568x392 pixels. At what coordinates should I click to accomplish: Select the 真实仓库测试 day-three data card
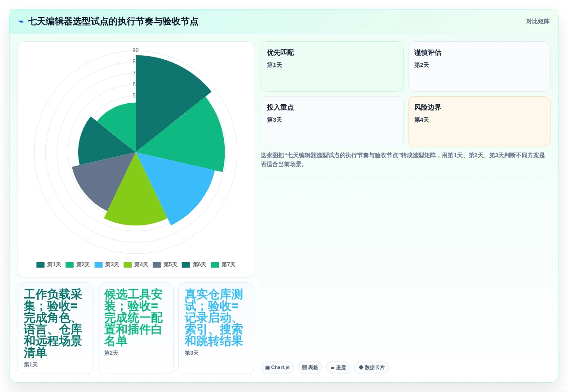(x=216, y=328)
